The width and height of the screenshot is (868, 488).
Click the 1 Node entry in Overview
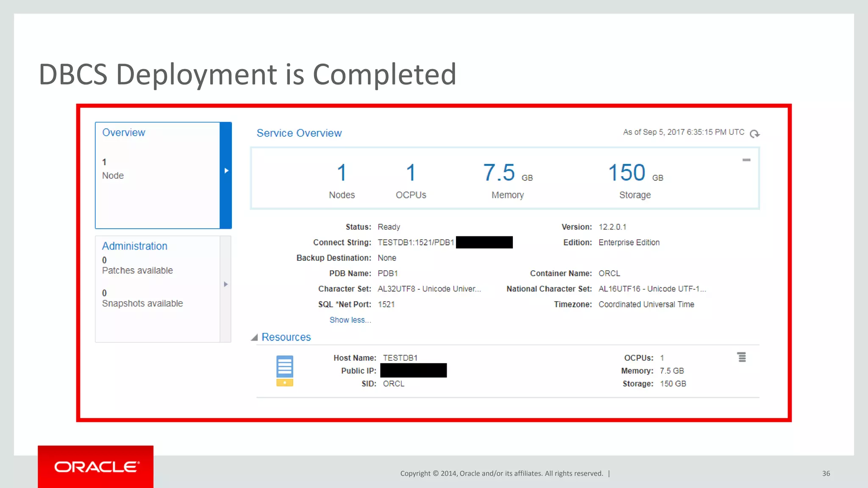113,169
